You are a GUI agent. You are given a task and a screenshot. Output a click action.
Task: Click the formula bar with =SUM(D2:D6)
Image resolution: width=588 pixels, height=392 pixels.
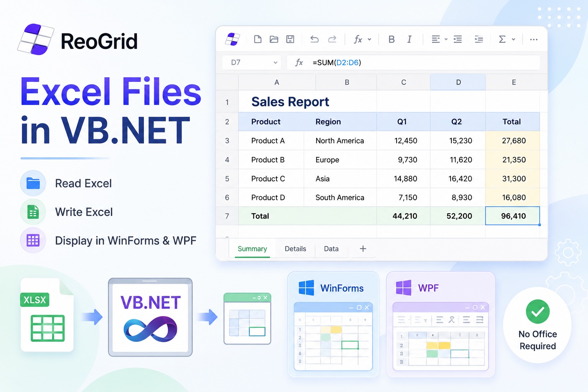click(x=413, y=62)
